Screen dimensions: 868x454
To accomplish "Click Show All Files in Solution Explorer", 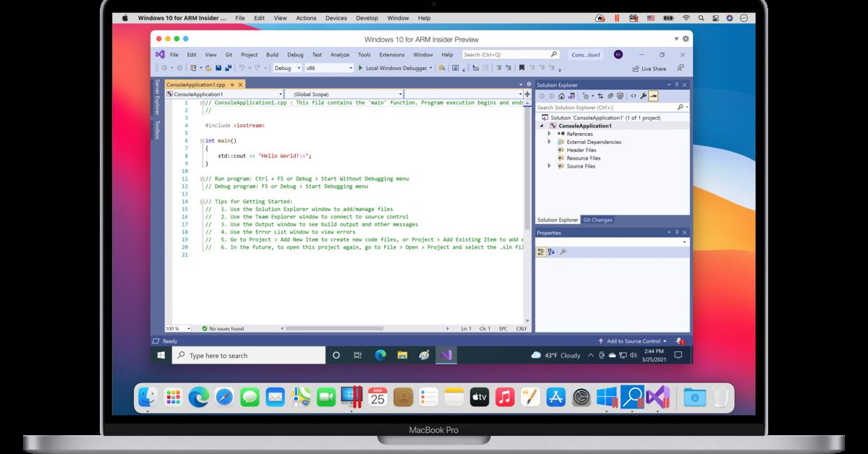I will click(x=620, y=95).
